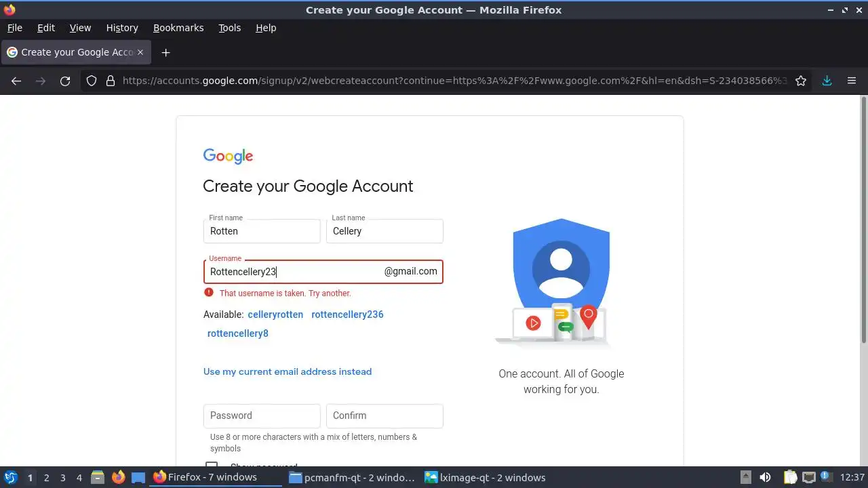868x488 pixels.
Task: Reload the current page
Action: pyautogui.click(x=65, y=81)
